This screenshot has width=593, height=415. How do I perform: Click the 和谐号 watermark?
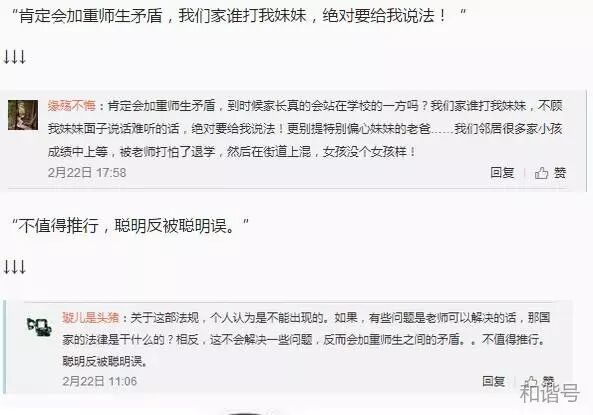[549, 392]
